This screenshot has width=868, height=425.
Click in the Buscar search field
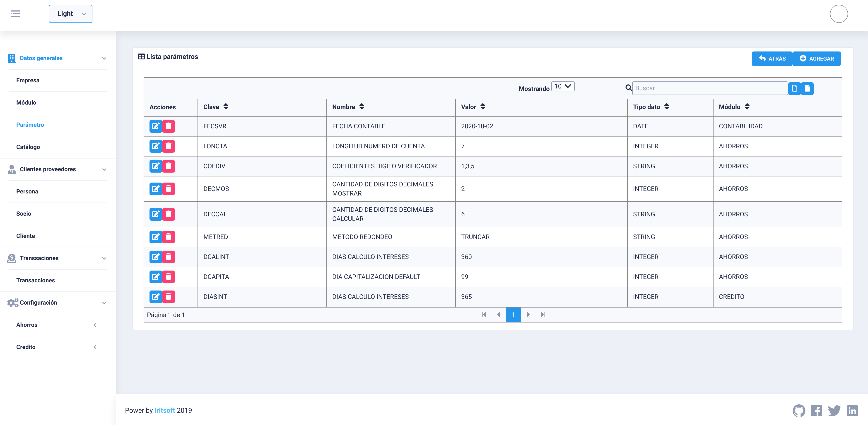coord(709,88)
